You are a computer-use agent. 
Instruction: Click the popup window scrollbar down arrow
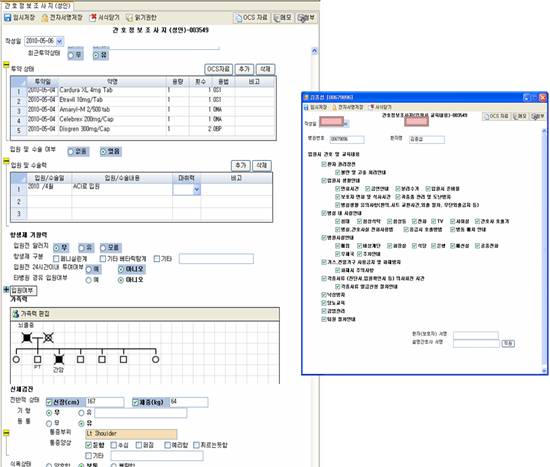pos(544,371)
